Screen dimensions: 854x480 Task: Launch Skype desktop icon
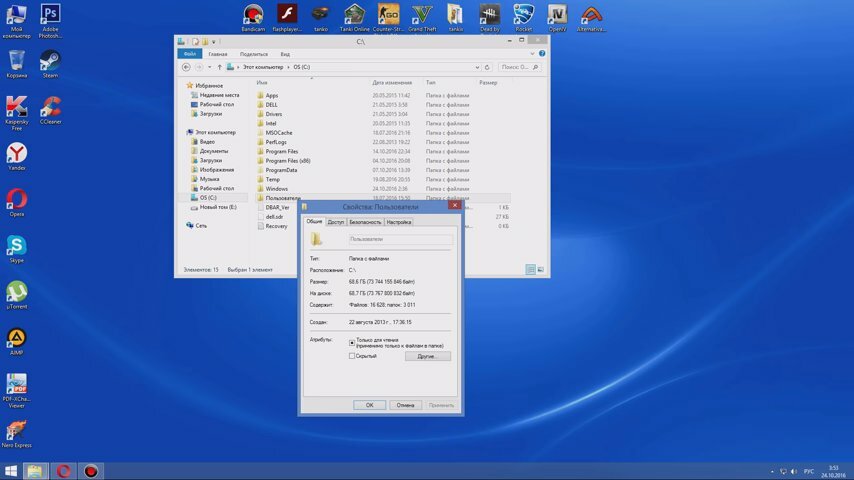coord(16,248)
